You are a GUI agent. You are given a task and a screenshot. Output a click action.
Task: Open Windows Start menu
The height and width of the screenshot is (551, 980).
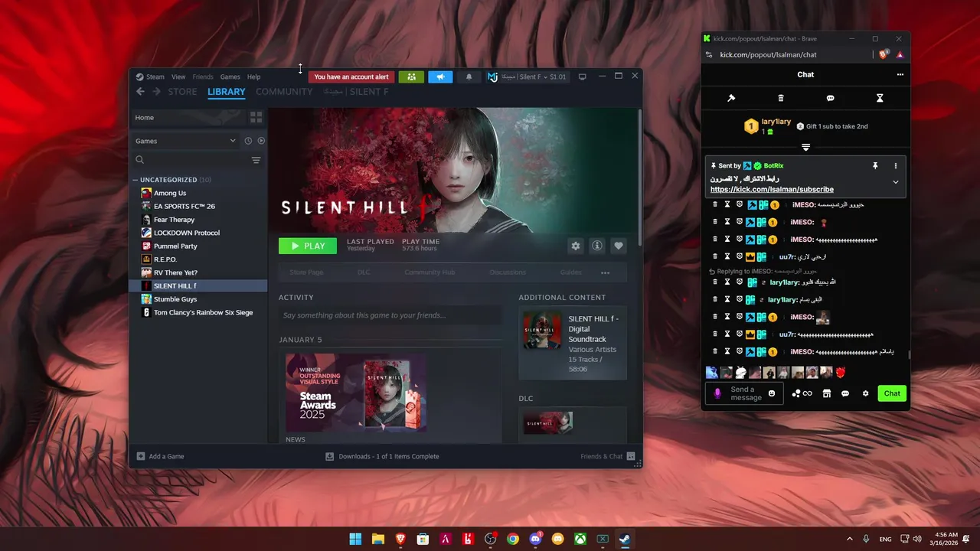pyautogui.click(x=355, y=539)
